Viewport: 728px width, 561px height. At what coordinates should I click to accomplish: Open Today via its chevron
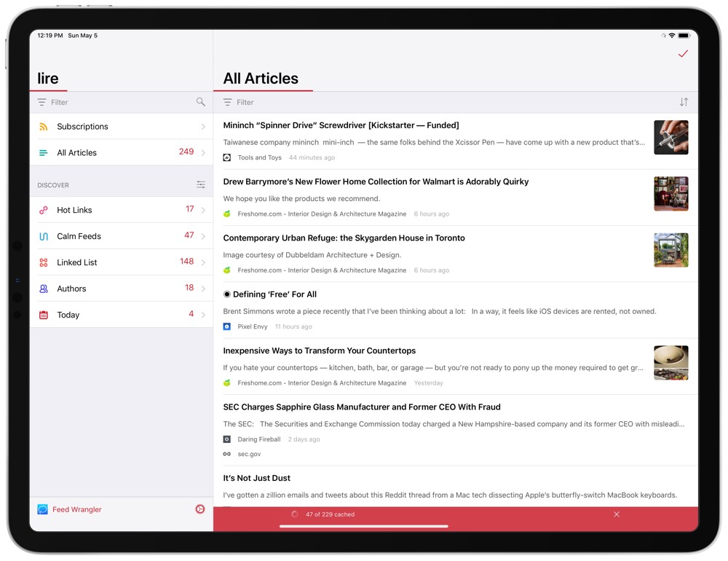point(203,315)
